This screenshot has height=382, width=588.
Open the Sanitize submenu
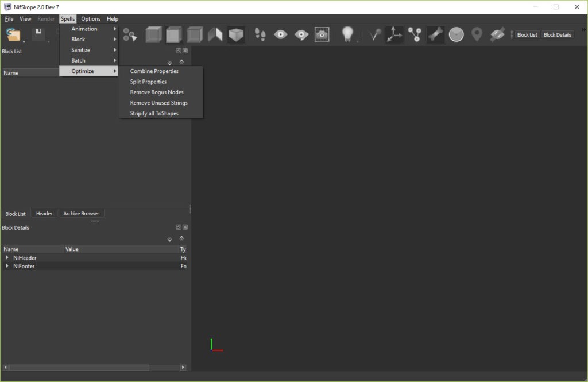click(89, 50)
